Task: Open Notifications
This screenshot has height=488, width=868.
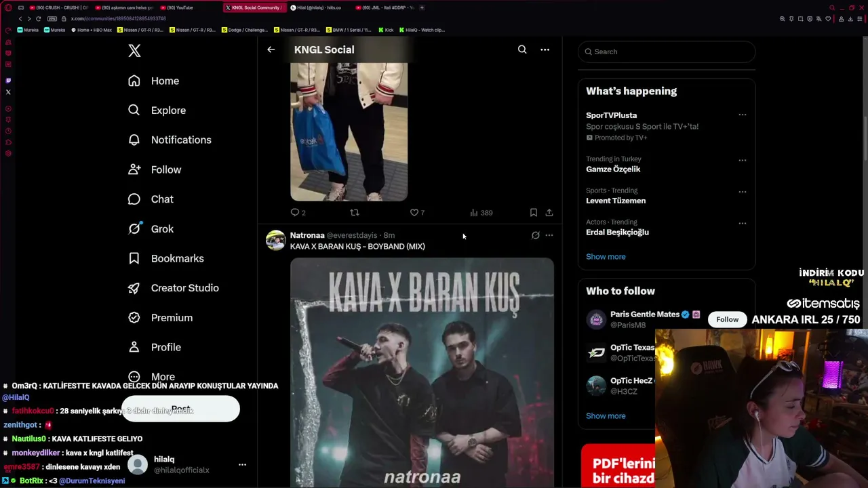Action: (x=170, y=140)
